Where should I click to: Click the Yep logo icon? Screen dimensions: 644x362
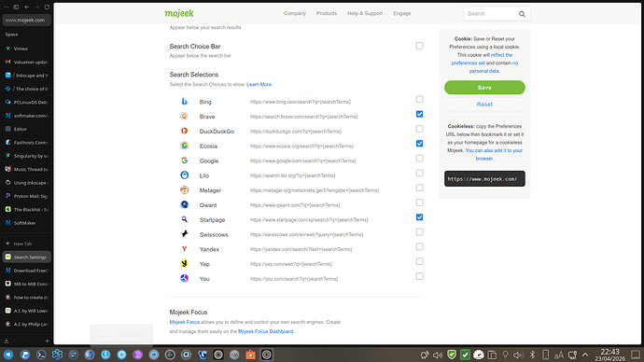pyautogui.click(x=185, y=263)
